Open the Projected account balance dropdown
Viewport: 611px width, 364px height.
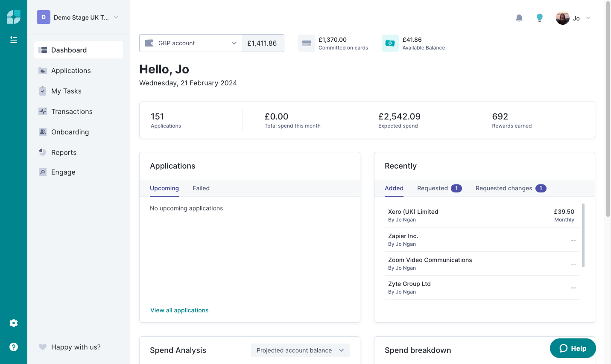300,350
